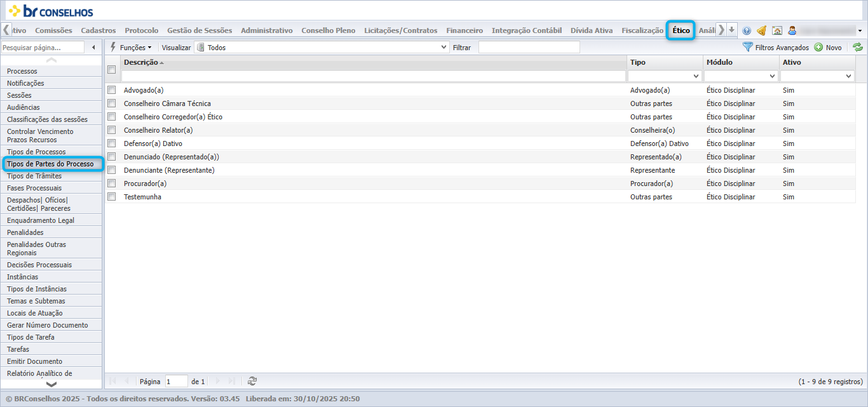The width and height of the screenshot is (868, 407).
Task: Expand the user account dropdown arrow
Action: tap(860, 30)
